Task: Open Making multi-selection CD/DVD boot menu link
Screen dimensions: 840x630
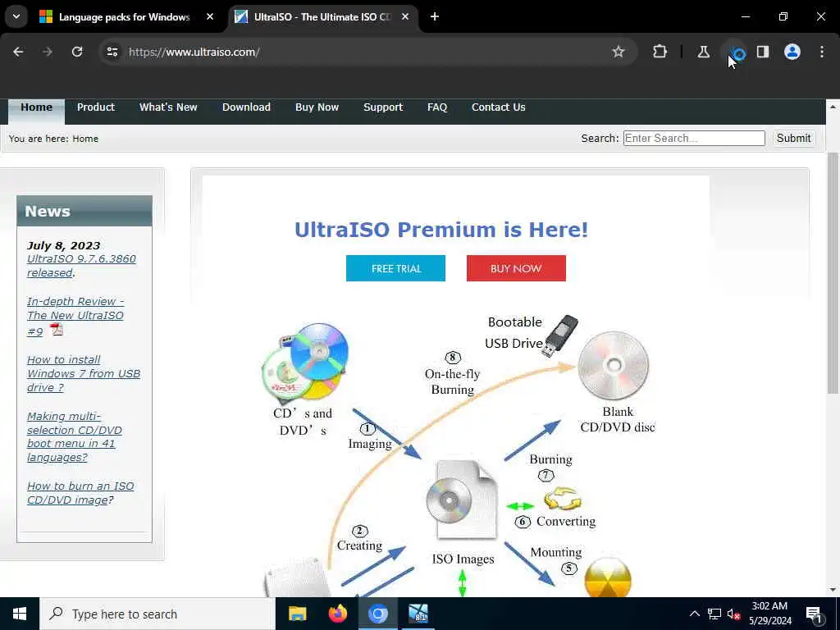Action: coord(75,436)
